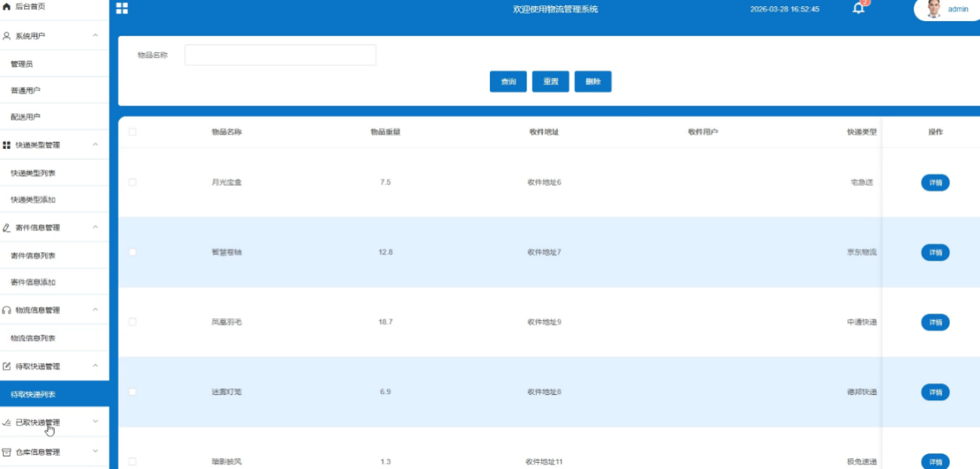Collapse the 待取快递管理 menu chevron

(x=95, y=366)
